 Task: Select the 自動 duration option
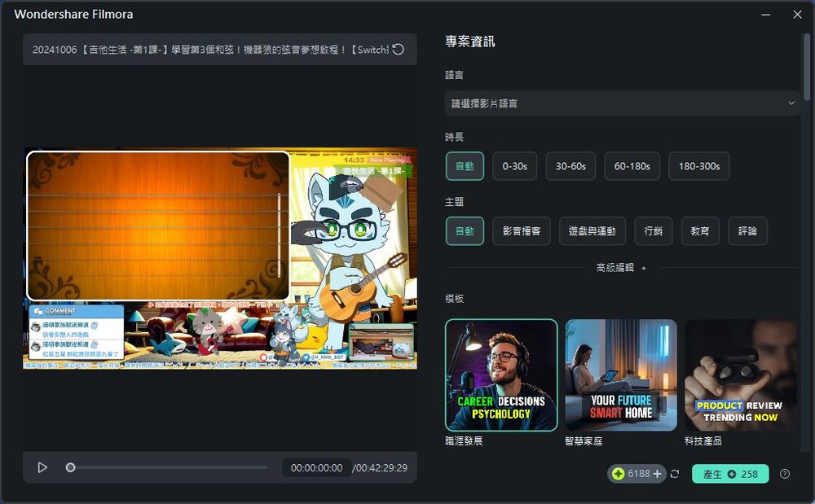coord(465,166)
